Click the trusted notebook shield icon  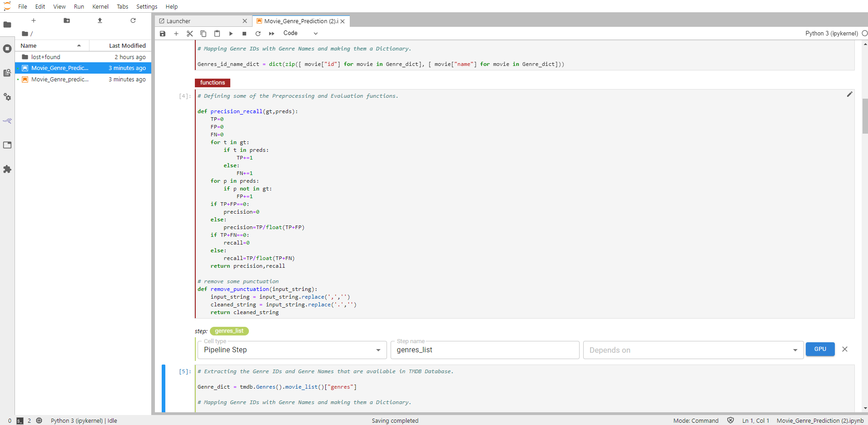(x=730, y=420)
